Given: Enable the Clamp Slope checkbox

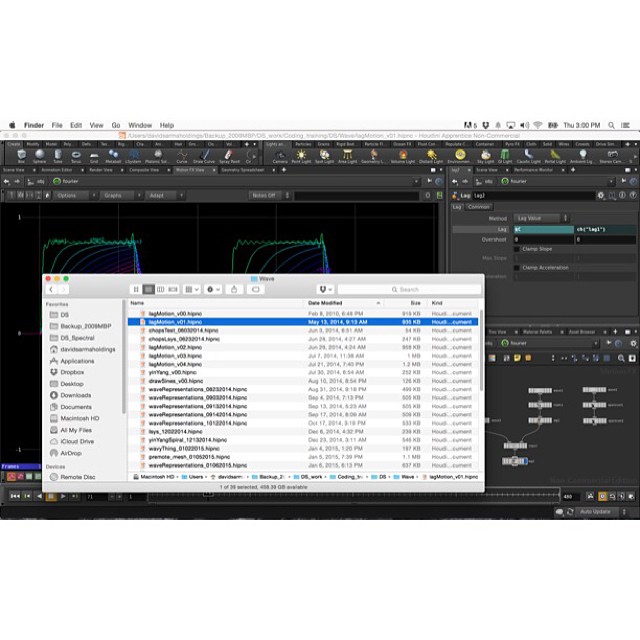Looking at the screenshot, I should 517,248.
